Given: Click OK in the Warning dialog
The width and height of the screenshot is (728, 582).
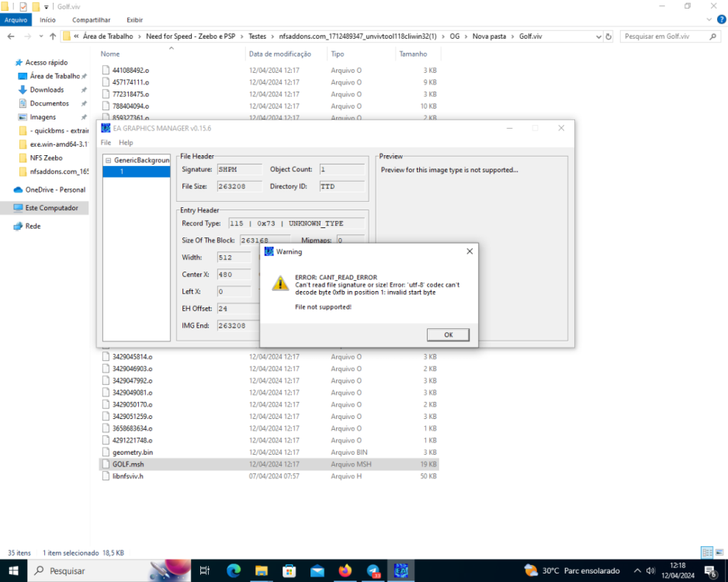Looking at the screenshot, I should click(x=448, y=334).
